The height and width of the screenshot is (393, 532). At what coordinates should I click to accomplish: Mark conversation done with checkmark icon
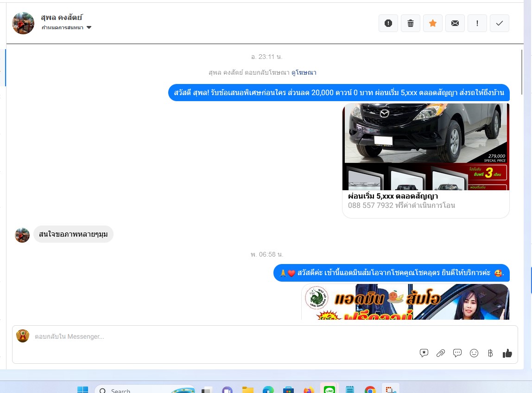[x=500, y=23]
